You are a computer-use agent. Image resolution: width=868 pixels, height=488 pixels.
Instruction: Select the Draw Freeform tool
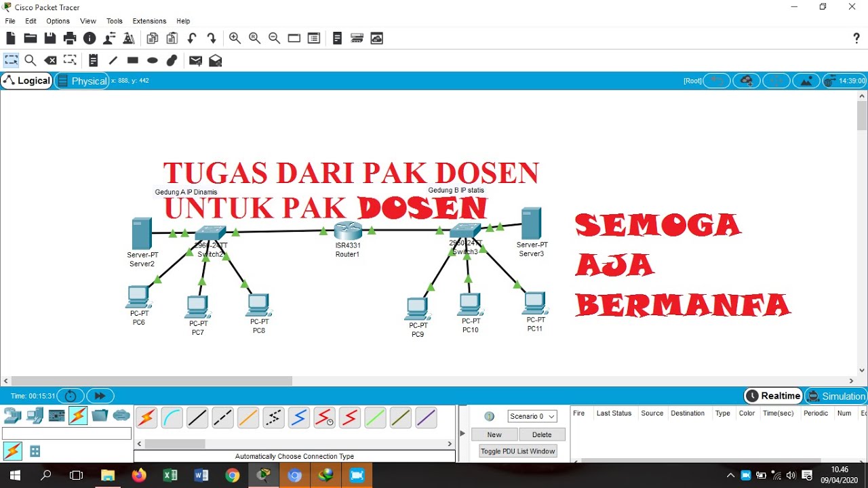172,60
